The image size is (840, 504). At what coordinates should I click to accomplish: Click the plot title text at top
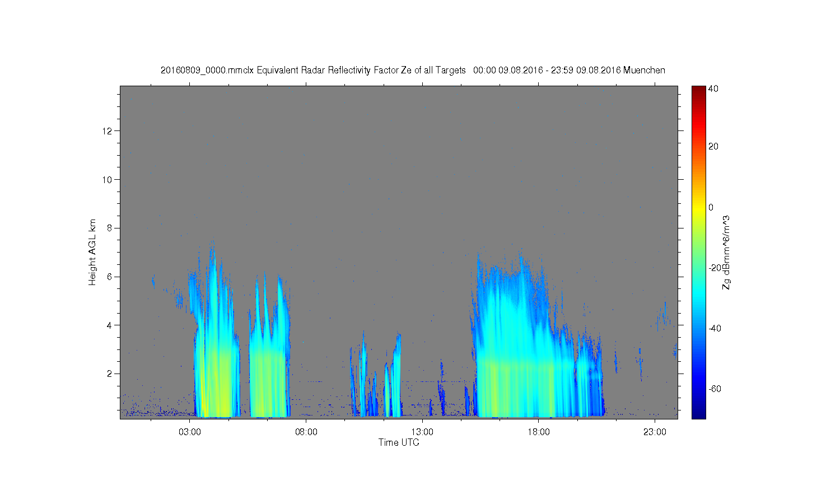point(413,70)
